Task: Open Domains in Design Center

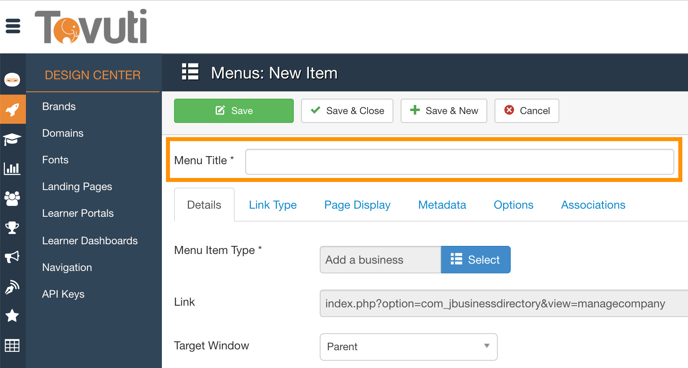Action: [x=63, y=133]
